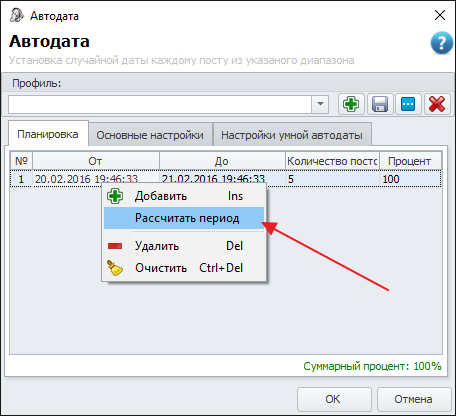The image size is (456, 416).
Task: Click the Процент column header
Action: click(x=410, y=161)
